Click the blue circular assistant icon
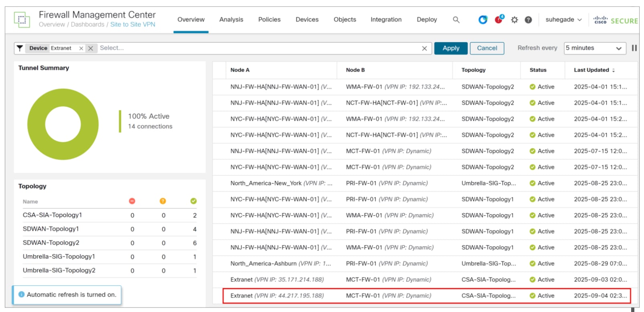This screenshot has width=644, height=312. click(483, 19)
